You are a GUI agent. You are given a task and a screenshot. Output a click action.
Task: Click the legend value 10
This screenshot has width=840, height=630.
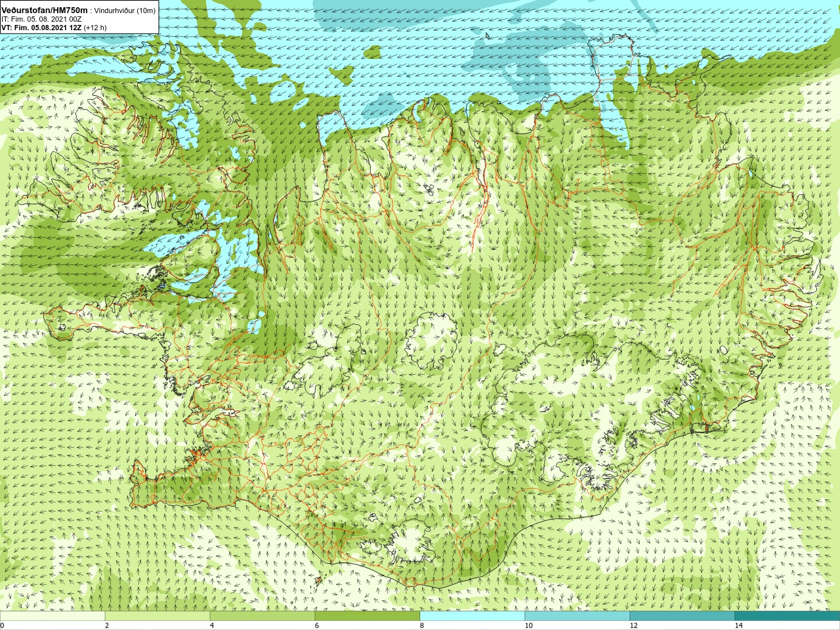528,625
